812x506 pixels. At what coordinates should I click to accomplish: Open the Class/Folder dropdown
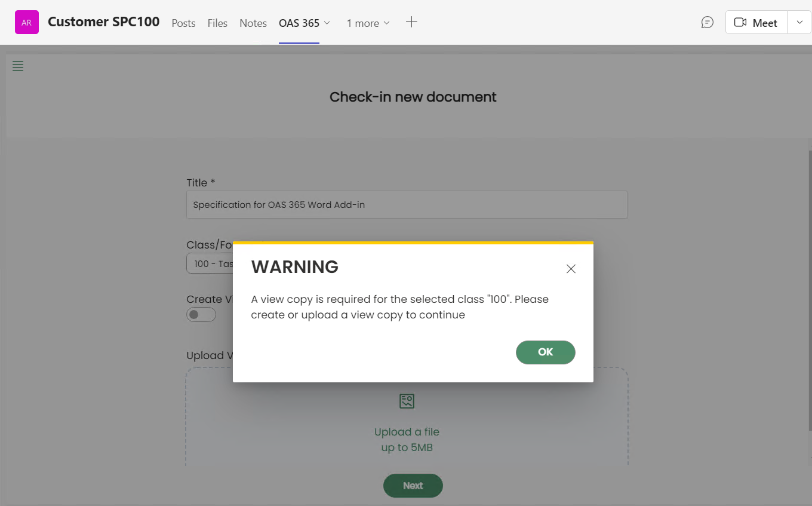point(210,263)
